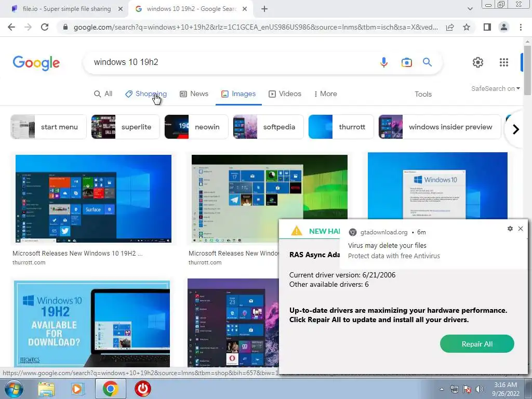Open a new tab with the plus button
This screenshot has width=532, height=399.
(264, 9)
